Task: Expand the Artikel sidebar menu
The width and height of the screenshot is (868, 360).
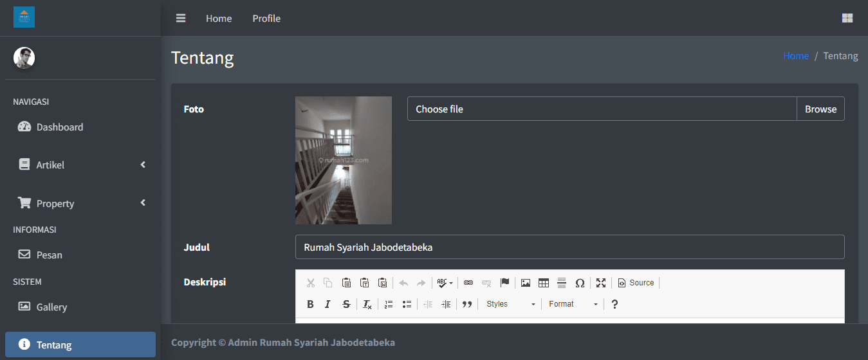Action: tap(80, 165)
